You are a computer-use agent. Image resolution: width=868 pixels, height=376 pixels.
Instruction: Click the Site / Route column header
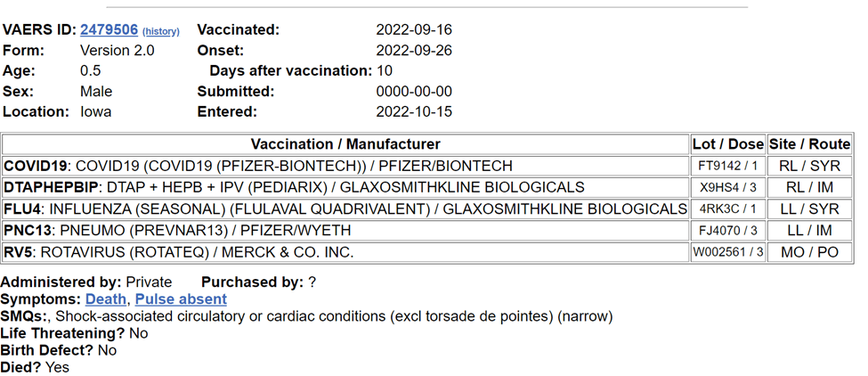click(810, 144)
